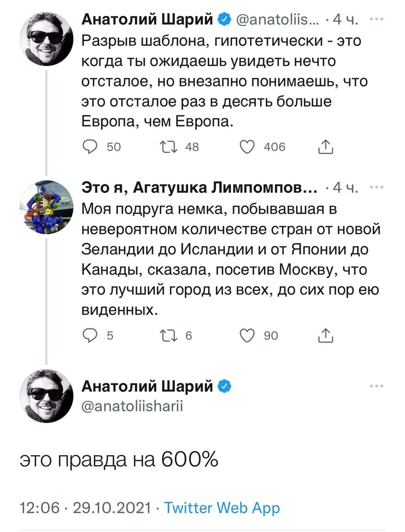Open the Это я, Агатушка Лимпомпов profile name
Image resolution: width=405 pixels, height=532 pixels.
199,188
